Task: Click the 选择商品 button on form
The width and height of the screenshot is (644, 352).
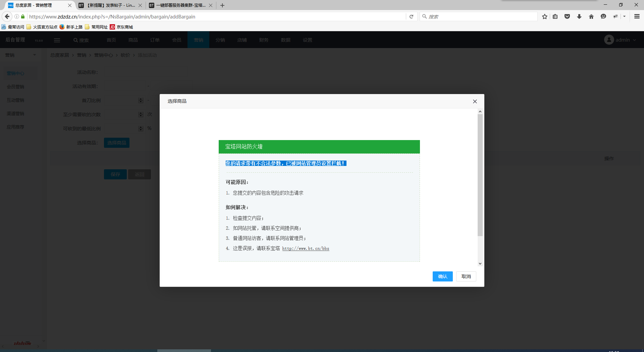Action: tap(117, 143)
